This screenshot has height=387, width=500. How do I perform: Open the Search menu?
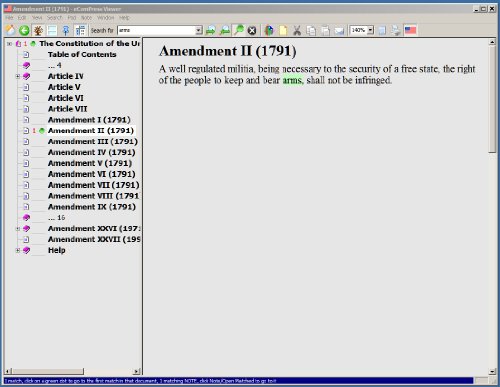54,18
